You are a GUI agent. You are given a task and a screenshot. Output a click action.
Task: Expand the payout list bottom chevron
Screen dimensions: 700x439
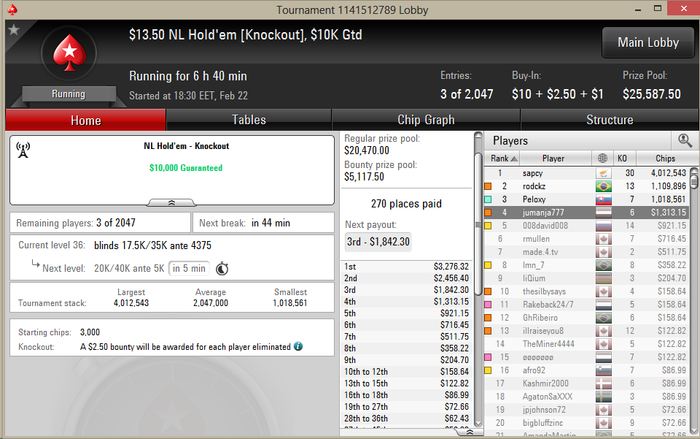click(469, 432)
